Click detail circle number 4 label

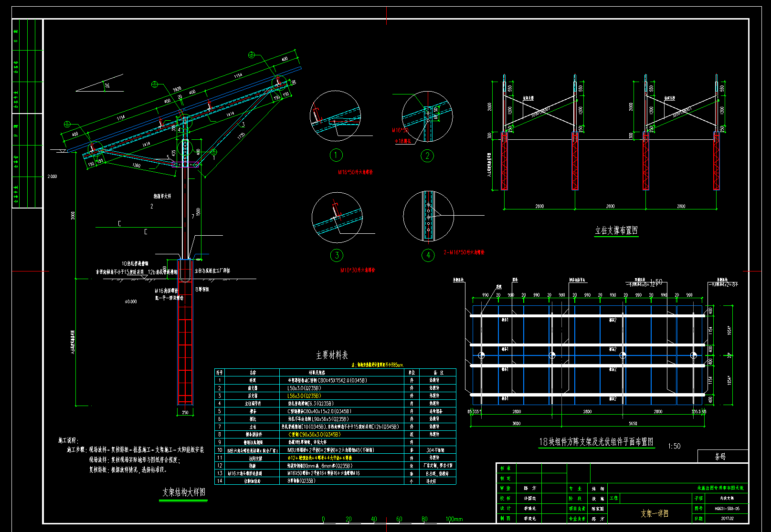[x=428, y=255]
